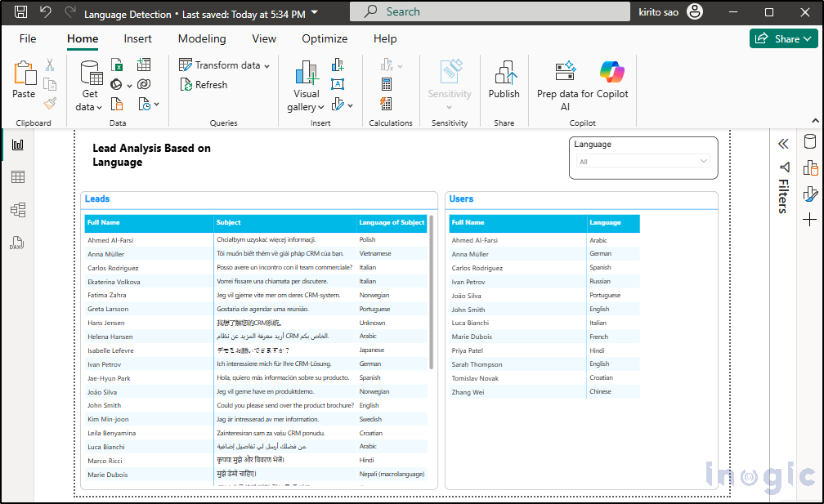Switch to Model view in left sidebar
The height and width of the screenshot is (504, 824).
click(x=18, y=210)
